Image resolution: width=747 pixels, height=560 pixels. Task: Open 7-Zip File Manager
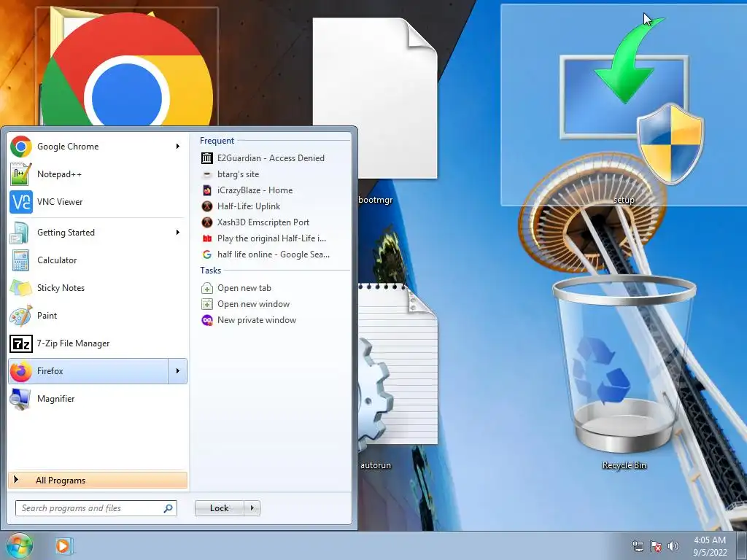[x=98, y=343]
